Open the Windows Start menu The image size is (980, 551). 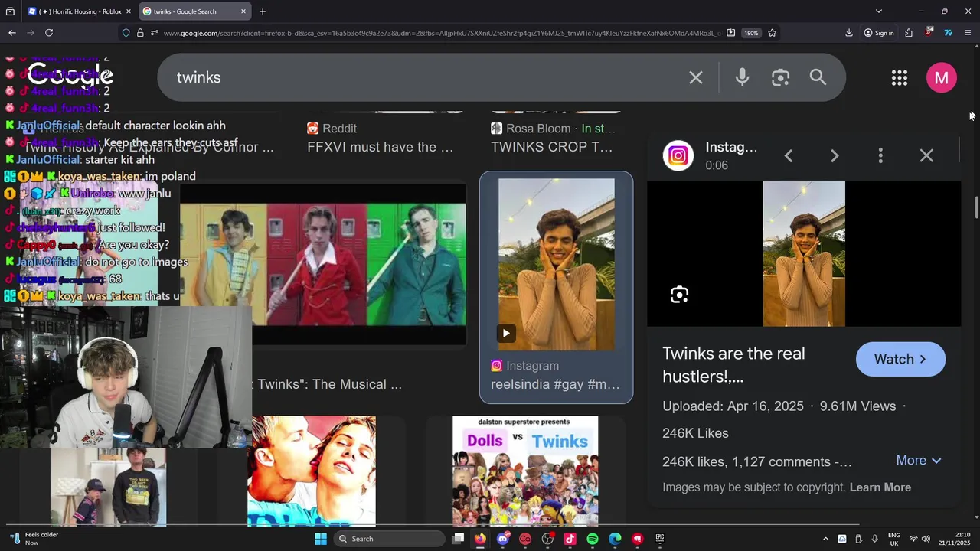(321, 539)
